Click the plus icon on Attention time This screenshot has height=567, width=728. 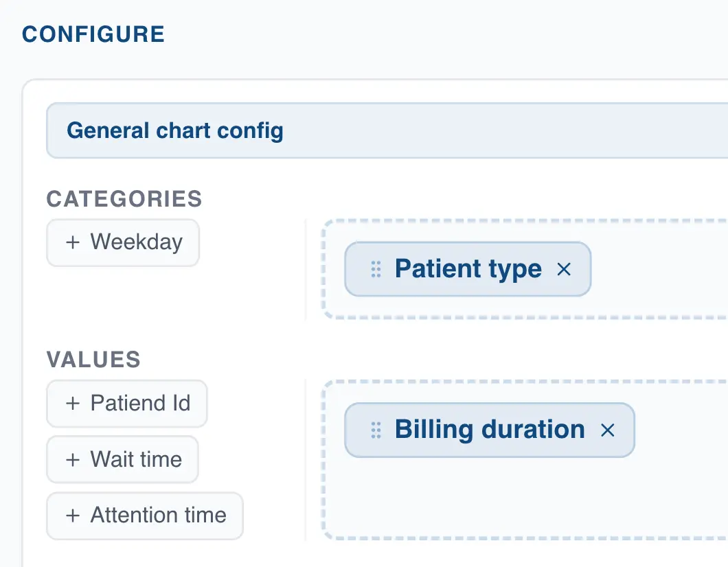71,516
